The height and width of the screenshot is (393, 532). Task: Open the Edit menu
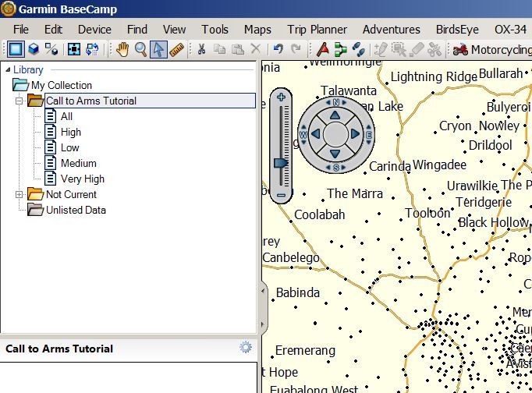53,30
